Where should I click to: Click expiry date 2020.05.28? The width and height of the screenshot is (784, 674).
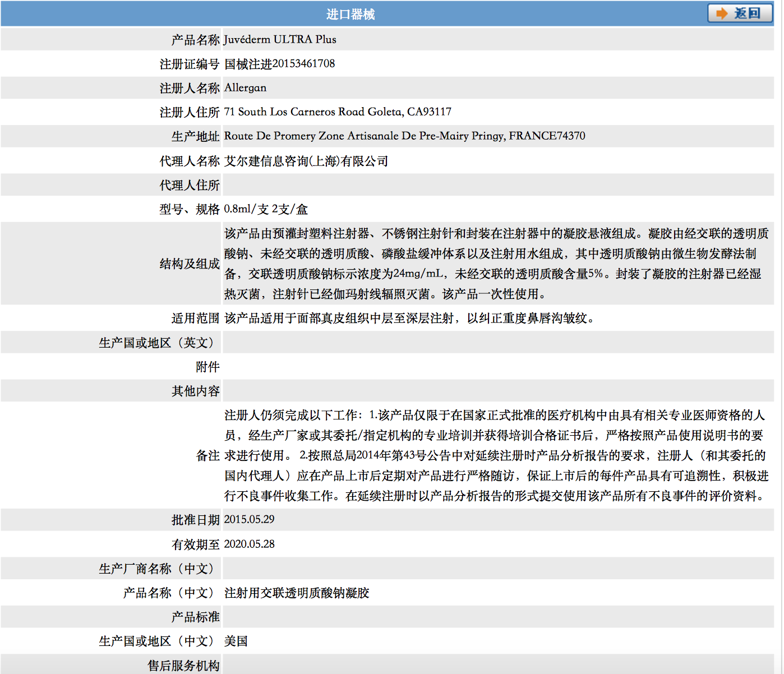tap(250, 544)
